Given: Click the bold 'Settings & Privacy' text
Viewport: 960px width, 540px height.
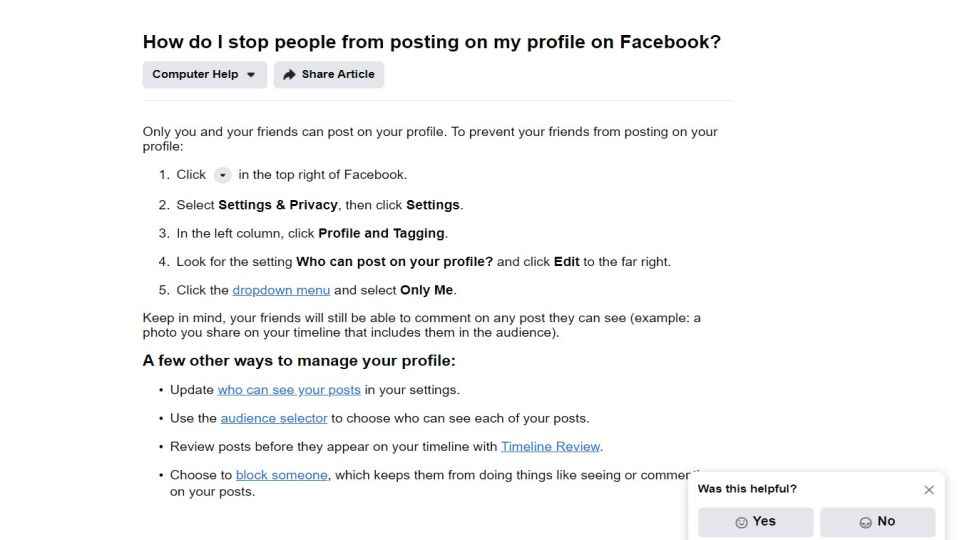Looking at the screenshot, I should pos(278,205).
